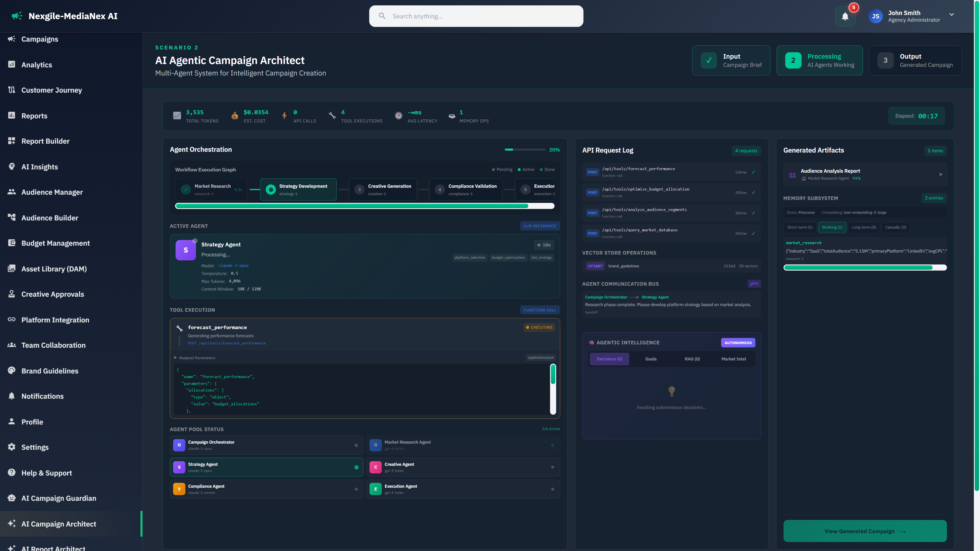980x551 pixels.
Task: Click the Search anything input field
Action: [x=475, y=16]
